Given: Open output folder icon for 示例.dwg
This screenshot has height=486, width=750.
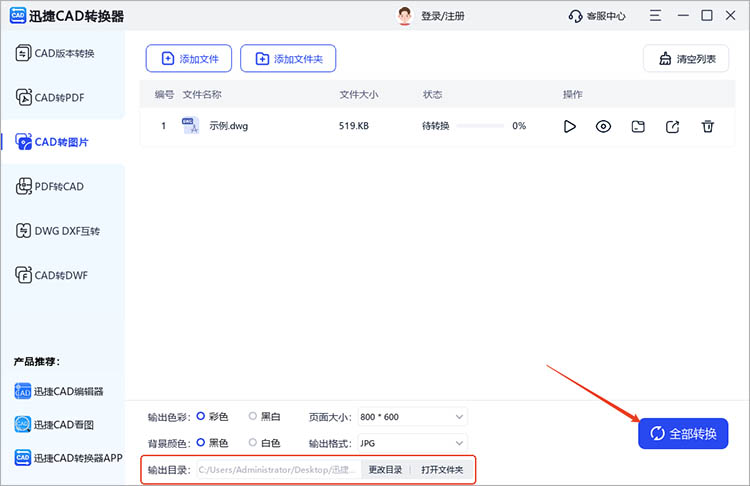Looking at the screenshot, I should coord(638,126).
